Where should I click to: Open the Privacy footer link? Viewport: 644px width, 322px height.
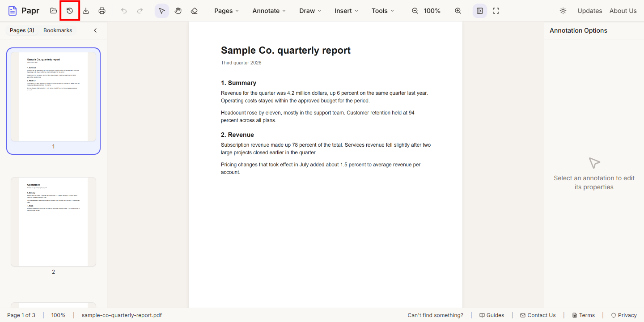coord(624,315)
